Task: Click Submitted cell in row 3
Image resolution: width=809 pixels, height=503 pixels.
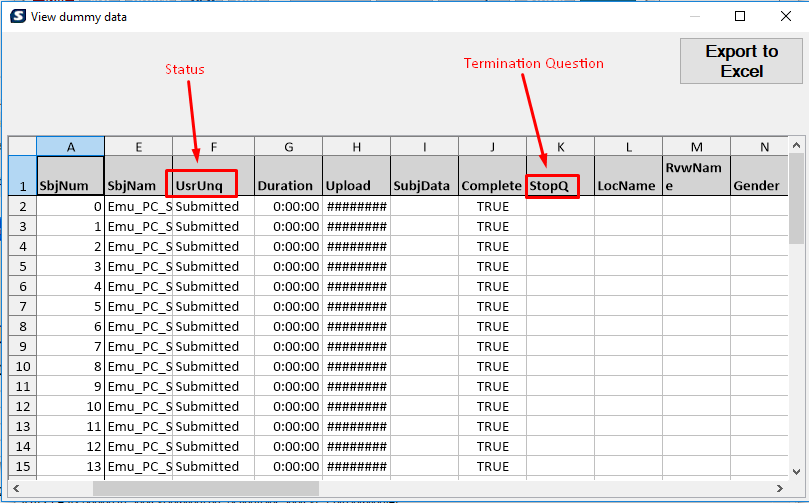Action: click(x=214, y=226)
